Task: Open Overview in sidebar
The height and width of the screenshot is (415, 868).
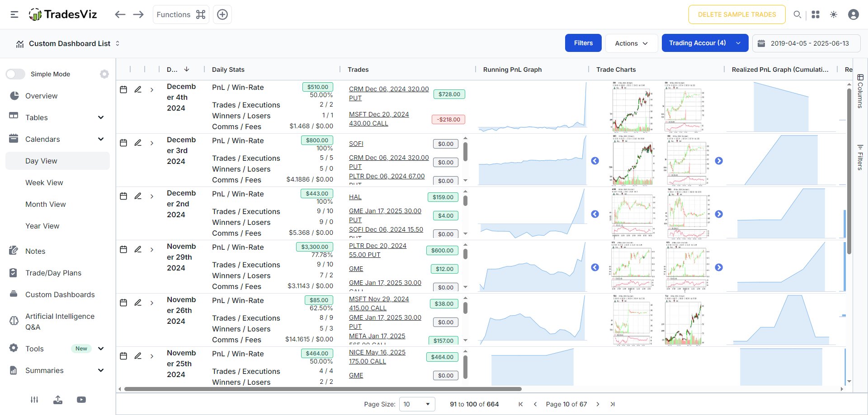Action: [x=57, y=96]
